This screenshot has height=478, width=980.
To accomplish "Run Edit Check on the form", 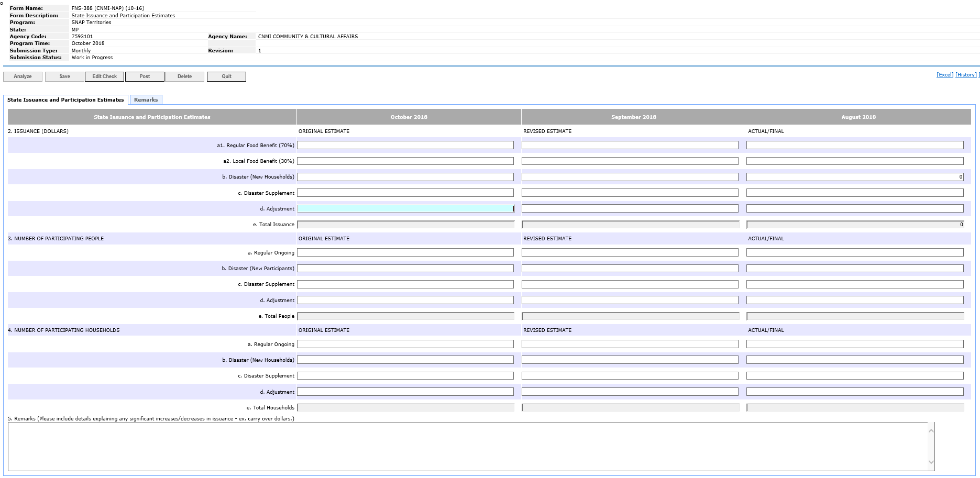I will click(104, 76).
